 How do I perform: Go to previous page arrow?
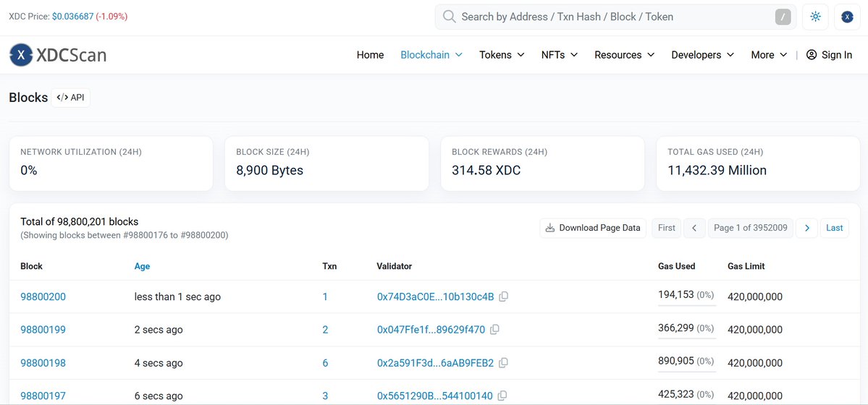694,228
